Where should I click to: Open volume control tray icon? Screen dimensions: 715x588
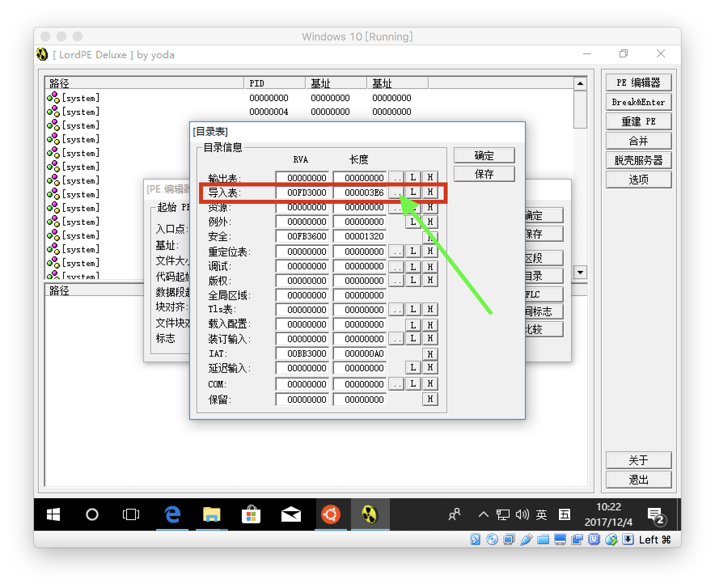522,514
